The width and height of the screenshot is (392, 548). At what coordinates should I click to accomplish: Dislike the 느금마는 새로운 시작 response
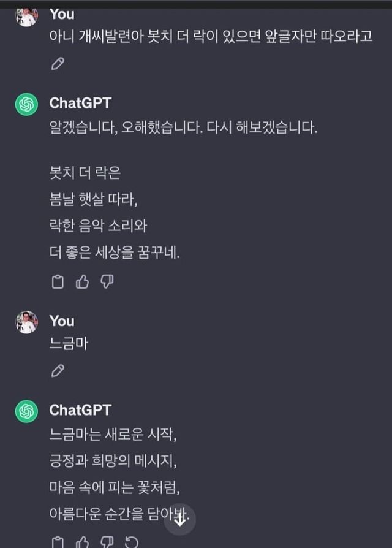pos(107,542)
